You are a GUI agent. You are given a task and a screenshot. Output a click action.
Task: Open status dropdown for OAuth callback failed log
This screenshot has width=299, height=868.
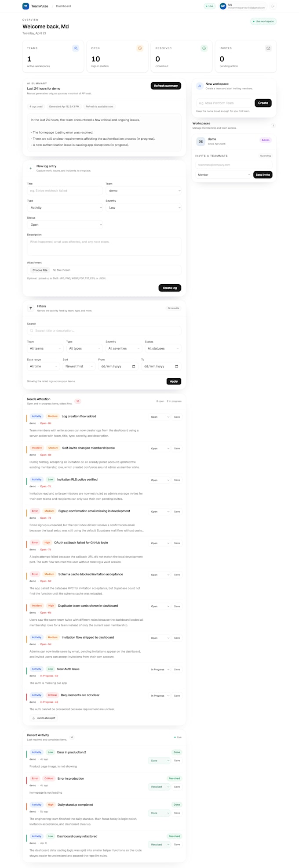(x=159, y=543)
